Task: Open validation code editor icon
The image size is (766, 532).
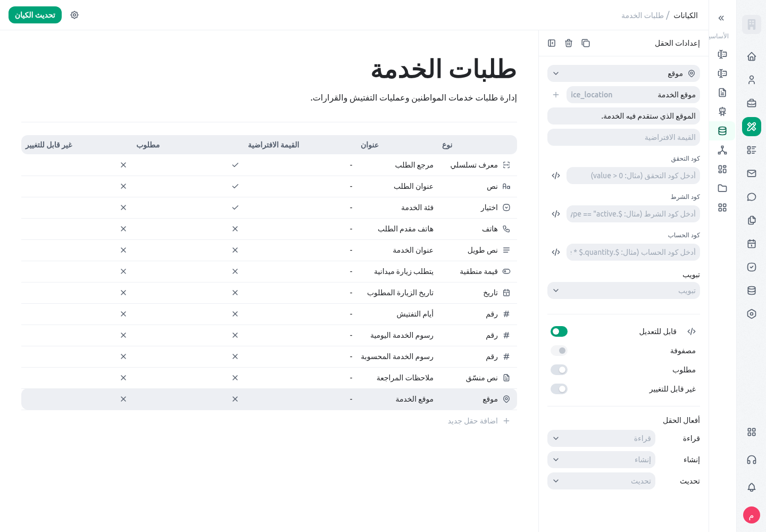Action: 556,176
